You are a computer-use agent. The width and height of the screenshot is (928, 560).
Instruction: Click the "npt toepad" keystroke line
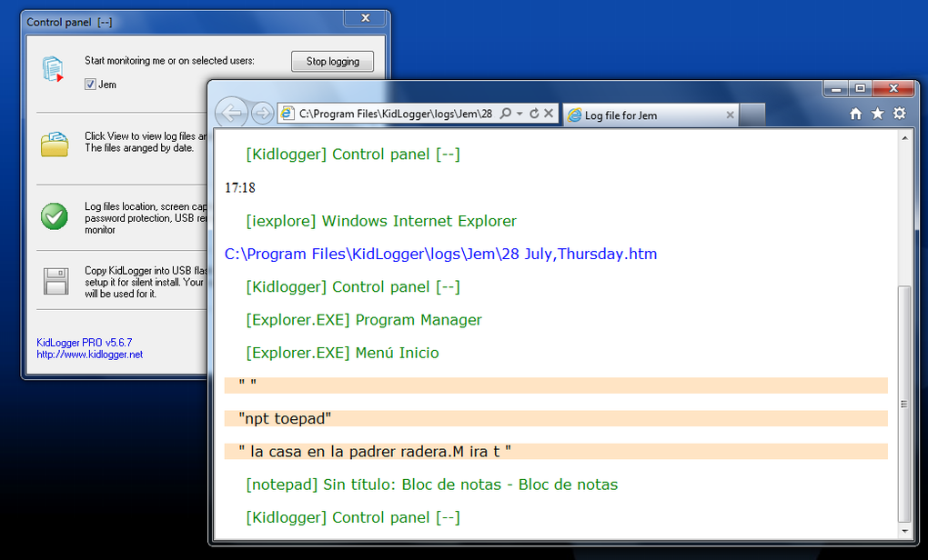[556, 419]
